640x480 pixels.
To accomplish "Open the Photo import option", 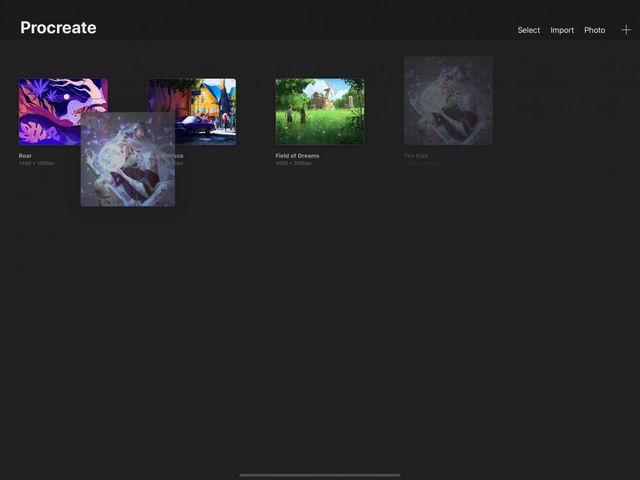I will [x=594, y=30].
